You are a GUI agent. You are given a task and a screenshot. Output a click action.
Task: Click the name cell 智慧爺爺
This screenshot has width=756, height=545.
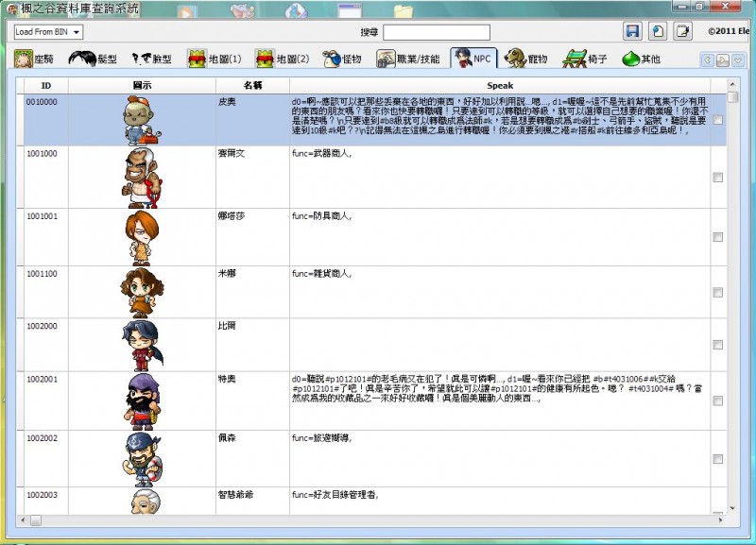coord(252,502)
